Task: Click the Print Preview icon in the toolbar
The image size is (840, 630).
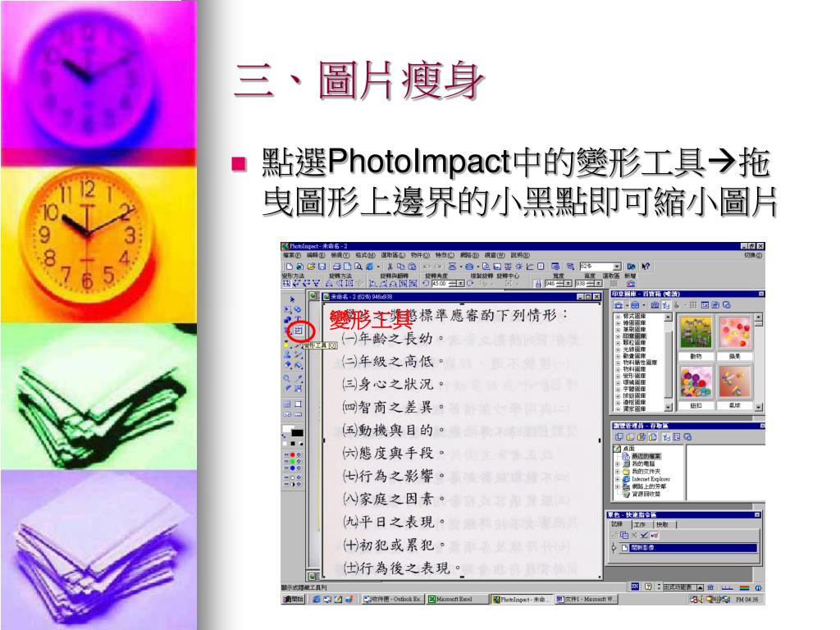Action: (x=358, y=267)
